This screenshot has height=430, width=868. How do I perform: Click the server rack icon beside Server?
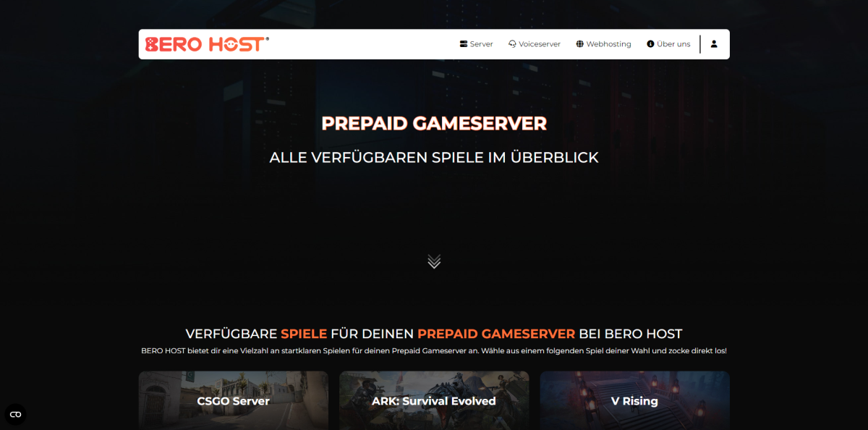[464, 44]
